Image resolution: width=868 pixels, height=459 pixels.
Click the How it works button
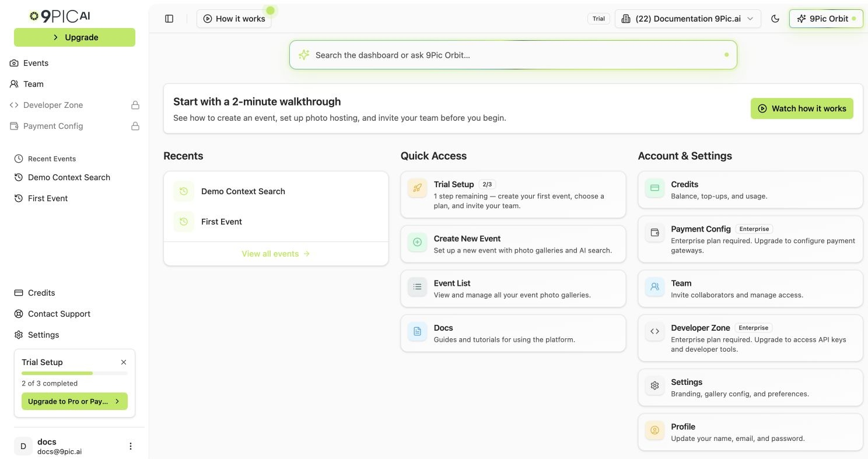click(234, 19)
